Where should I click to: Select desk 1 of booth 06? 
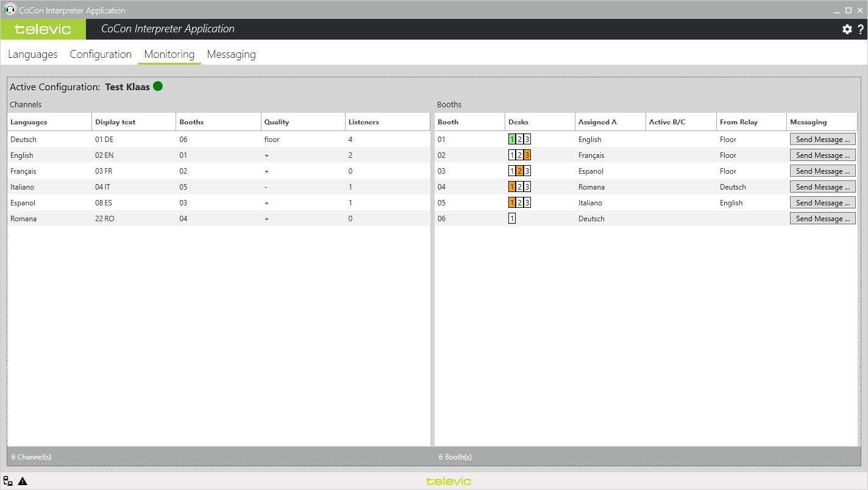pyautogui.click(x=512, y=219)
